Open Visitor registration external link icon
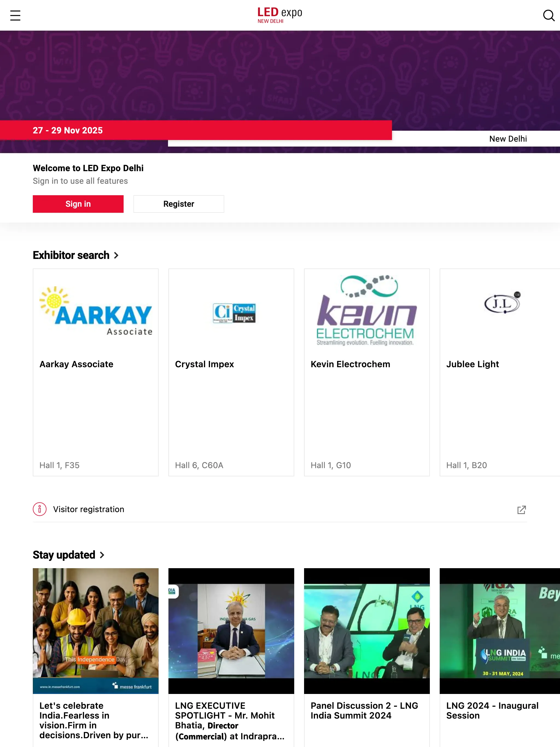 pyautogui.click(x=521, y=510)
